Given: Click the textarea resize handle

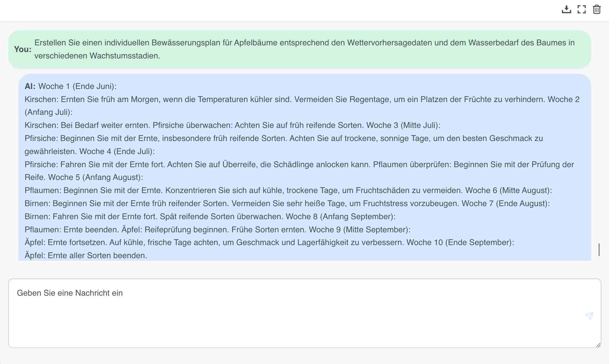Looking at the screenshot, I should 598,345.
